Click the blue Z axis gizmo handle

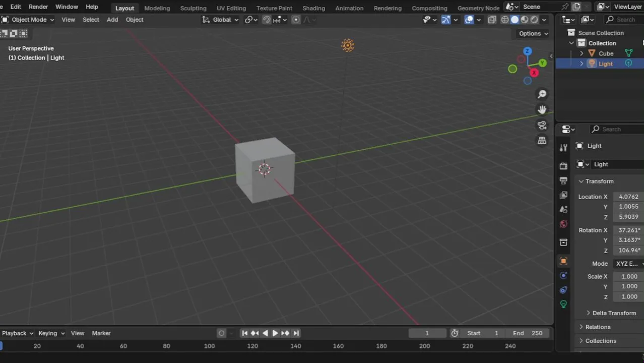click(x=527, y=51)
